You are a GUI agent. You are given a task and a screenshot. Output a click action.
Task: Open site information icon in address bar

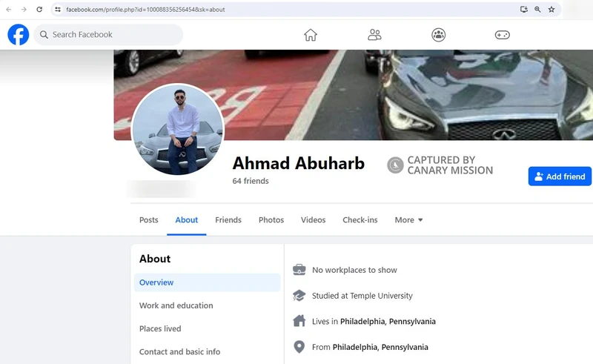pos(58,10)
